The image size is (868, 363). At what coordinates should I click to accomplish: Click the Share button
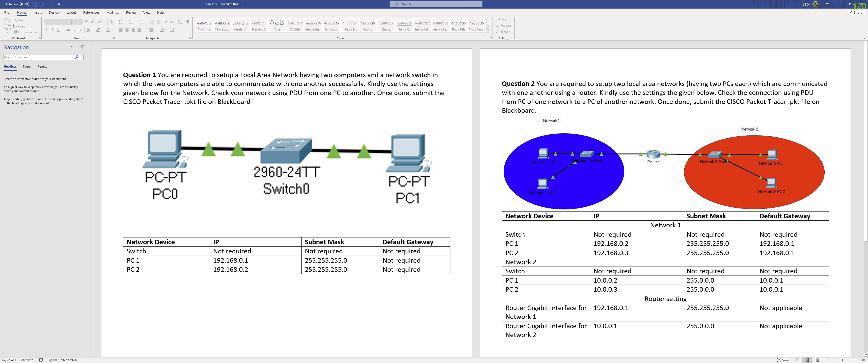(x=856, y=12)
